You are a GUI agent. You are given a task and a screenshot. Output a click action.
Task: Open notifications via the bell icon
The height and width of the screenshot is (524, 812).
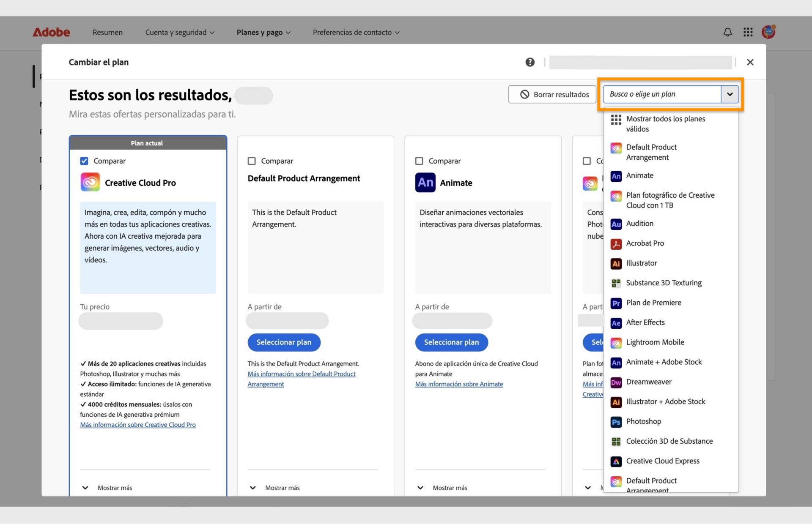[727, 32]
